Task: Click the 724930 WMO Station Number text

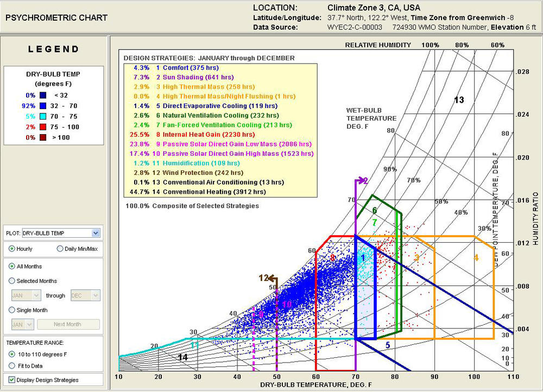Action: [440, 27]
